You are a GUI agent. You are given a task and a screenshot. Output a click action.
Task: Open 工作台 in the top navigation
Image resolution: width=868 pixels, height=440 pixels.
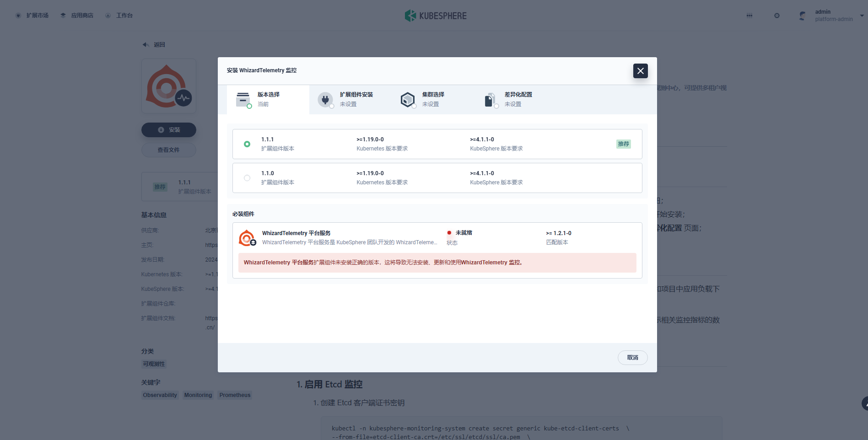[119, 16]
